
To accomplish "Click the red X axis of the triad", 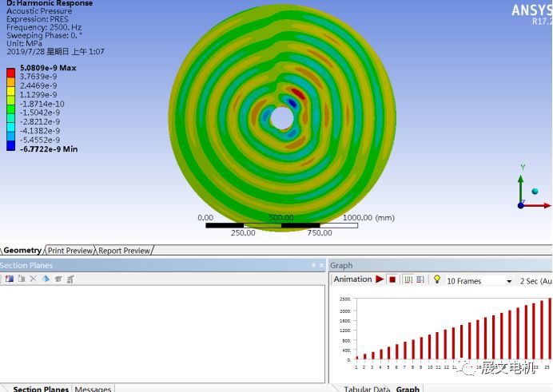I will click(537, 205).
